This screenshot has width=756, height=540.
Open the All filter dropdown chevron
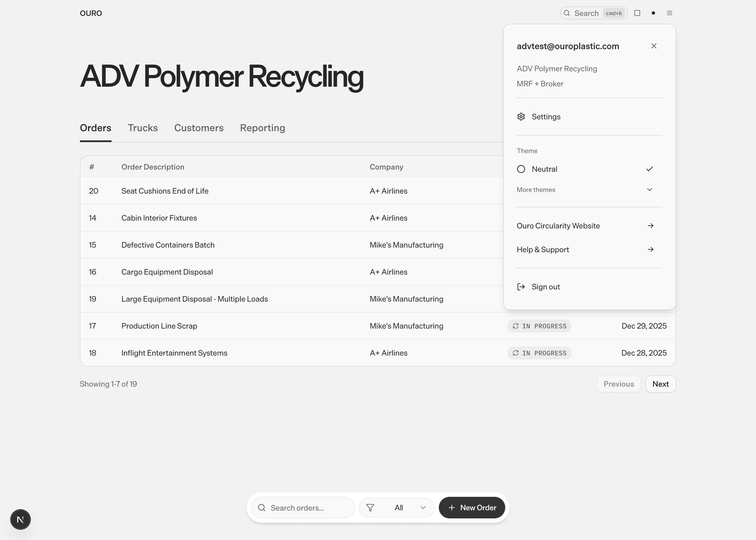click(423, 508)
